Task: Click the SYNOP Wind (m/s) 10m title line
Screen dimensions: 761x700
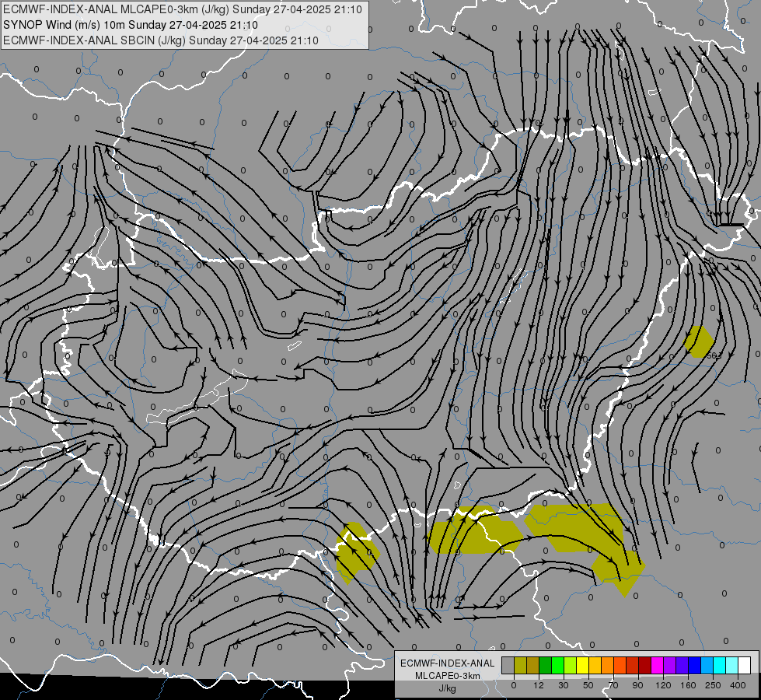Action: click(130, 25)
